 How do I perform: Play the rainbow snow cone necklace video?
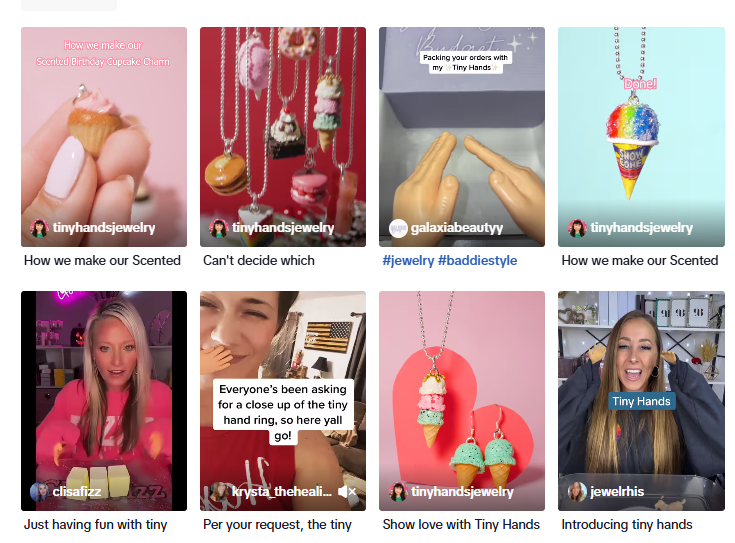click(x=641, y=136)
